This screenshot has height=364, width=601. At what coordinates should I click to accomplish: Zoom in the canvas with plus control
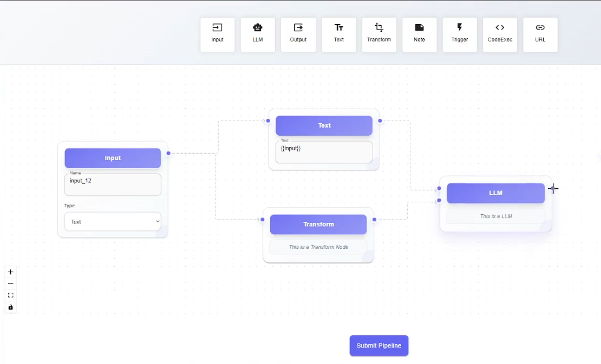point(11,272)
